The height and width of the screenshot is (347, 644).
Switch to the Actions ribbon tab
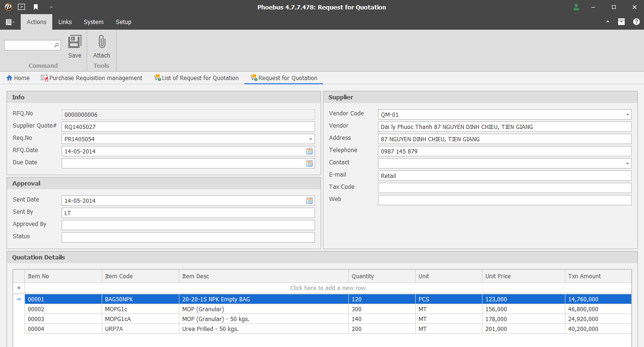pos(36,22)
